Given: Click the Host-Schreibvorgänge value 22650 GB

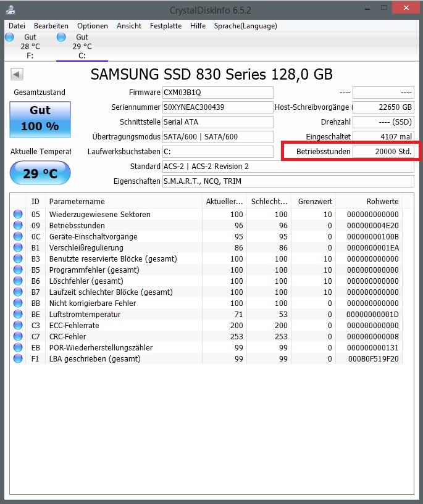Looking at the screenshot, I should click(383, 107).
